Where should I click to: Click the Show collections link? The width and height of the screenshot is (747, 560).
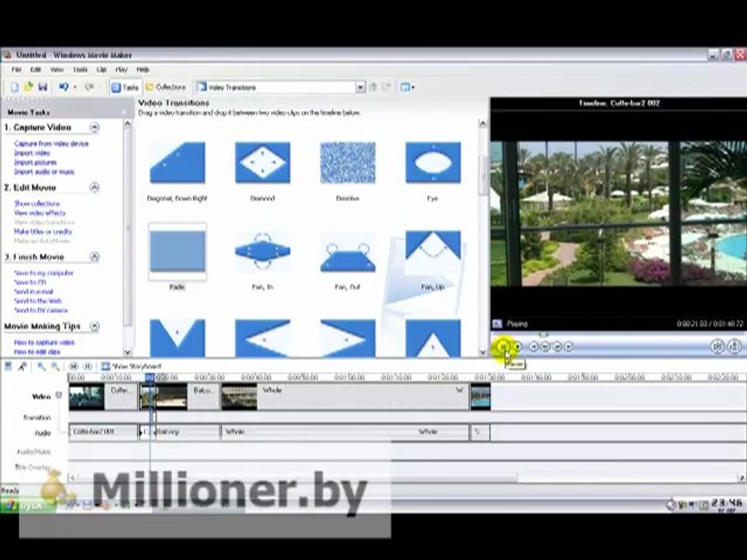click(x=37, y=203)
